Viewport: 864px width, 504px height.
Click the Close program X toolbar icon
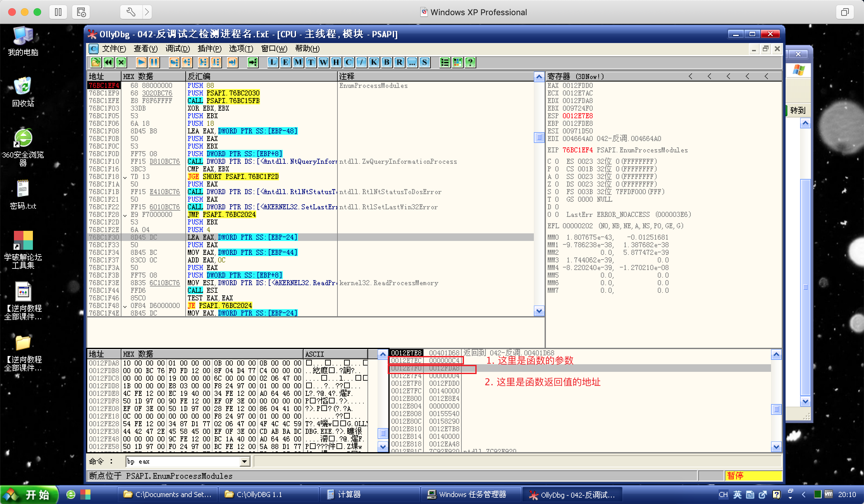121,62
